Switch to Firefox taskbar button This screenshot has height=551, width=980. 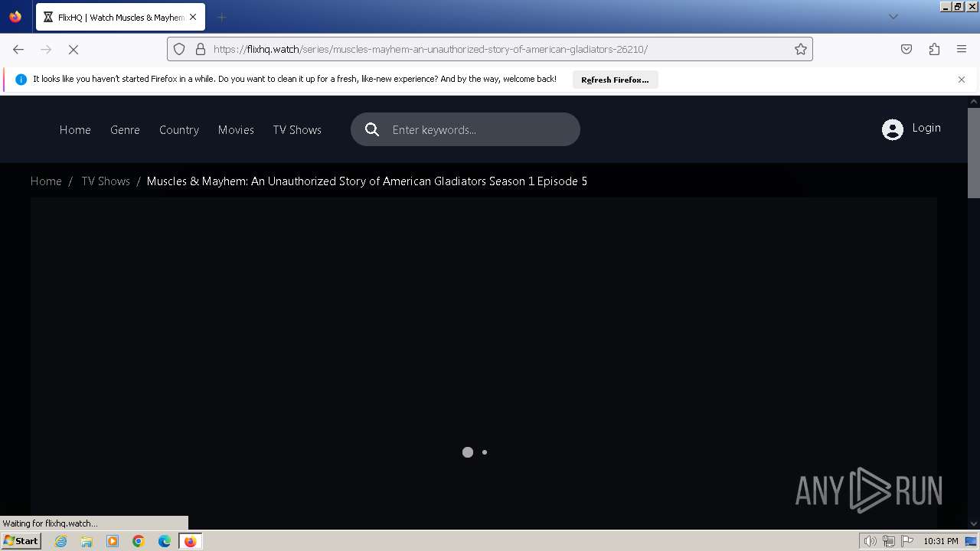(x=190, y=541)
